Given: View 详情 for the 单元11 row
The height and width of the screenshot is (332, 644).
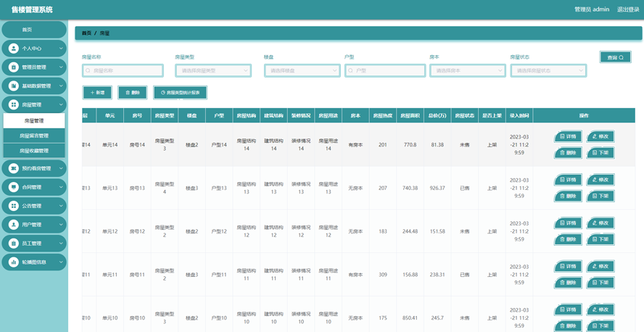Looking at the screenshot, I should pyautogui.click(x=568, y=266).
